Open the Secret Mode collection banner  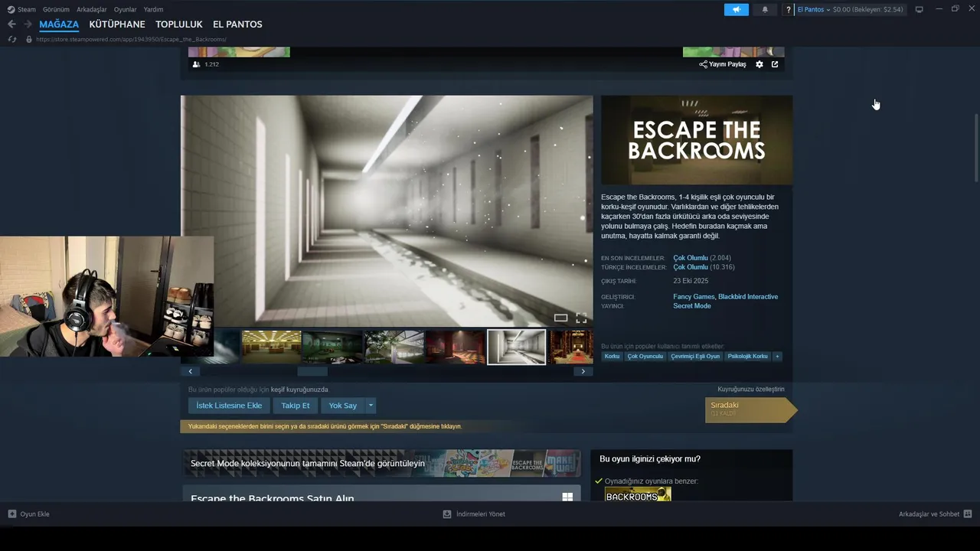[x=381, y=463]
